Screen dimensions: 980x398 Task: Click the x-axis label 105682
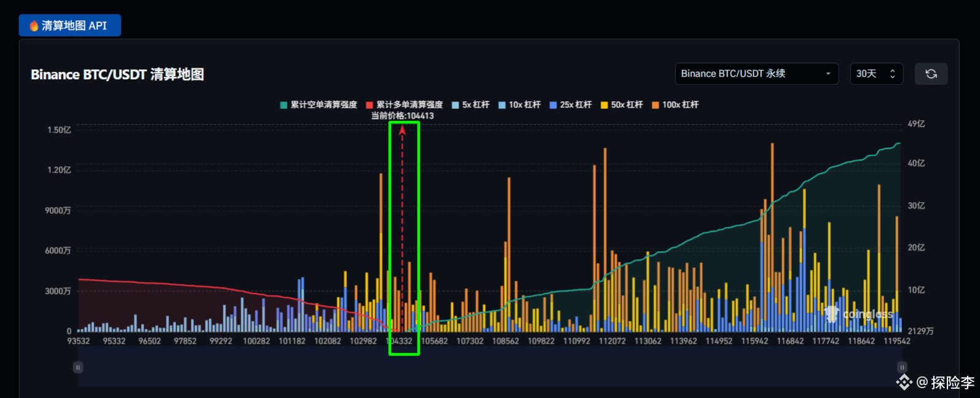(x=435, y=341)
